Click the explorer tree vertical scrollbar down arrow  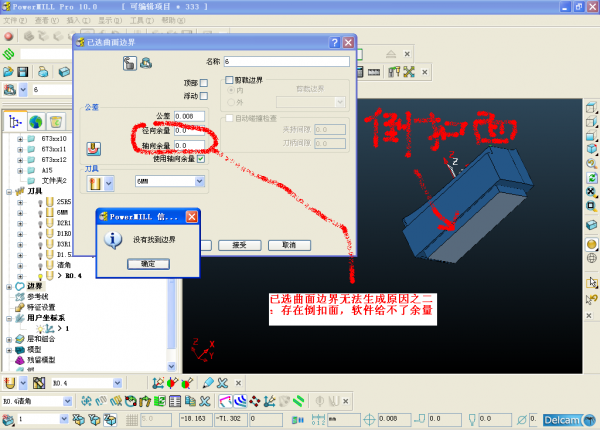[x=171, y=366]
